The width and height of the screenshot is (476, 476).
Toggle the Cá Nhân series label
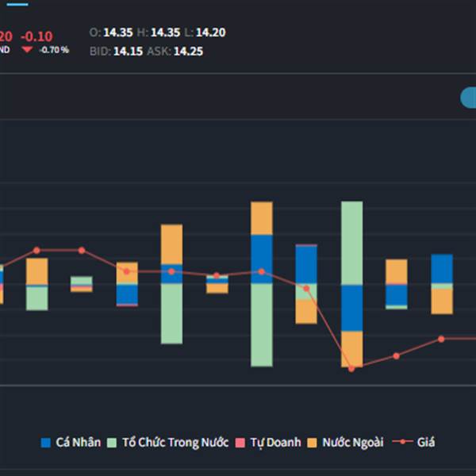pos(79,443)
